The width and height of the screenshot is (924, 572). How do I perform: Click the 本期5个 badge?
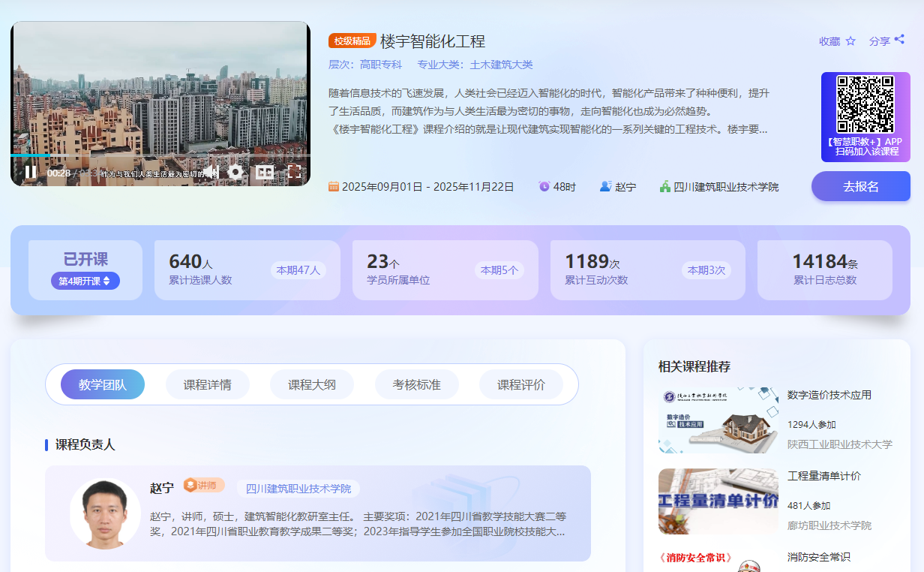point(499,270)
